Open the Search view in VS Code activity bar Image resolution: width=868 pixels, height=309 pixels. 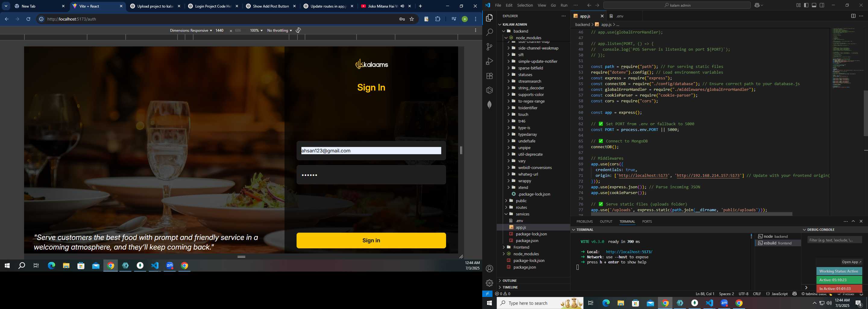(x=489, y=32)
